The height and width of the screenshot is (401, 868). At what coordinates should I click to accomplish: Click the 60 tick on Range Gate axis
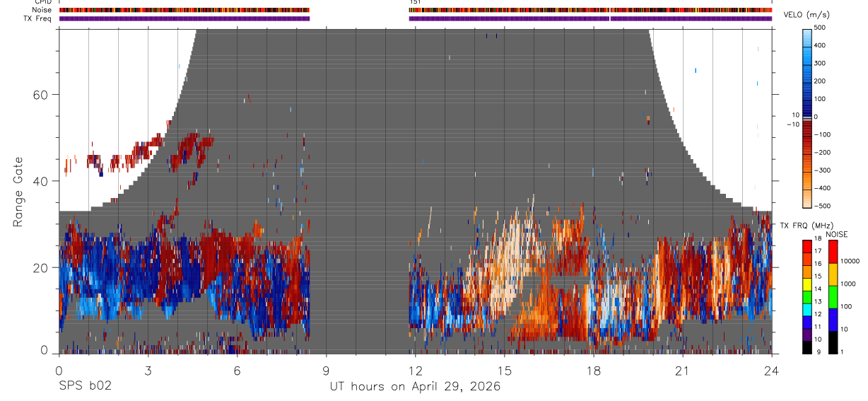pos(40,95)
